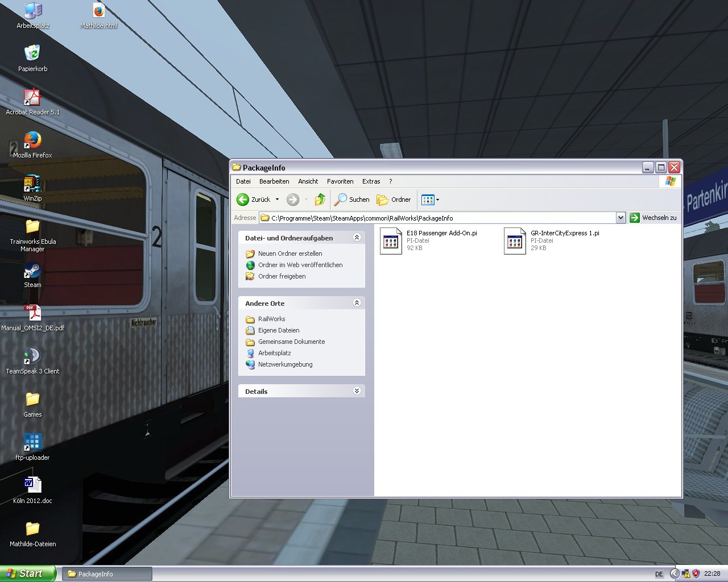728x582 pixels.
Task: Open the Ansicht menu
Action: click(x=308, y=181)
